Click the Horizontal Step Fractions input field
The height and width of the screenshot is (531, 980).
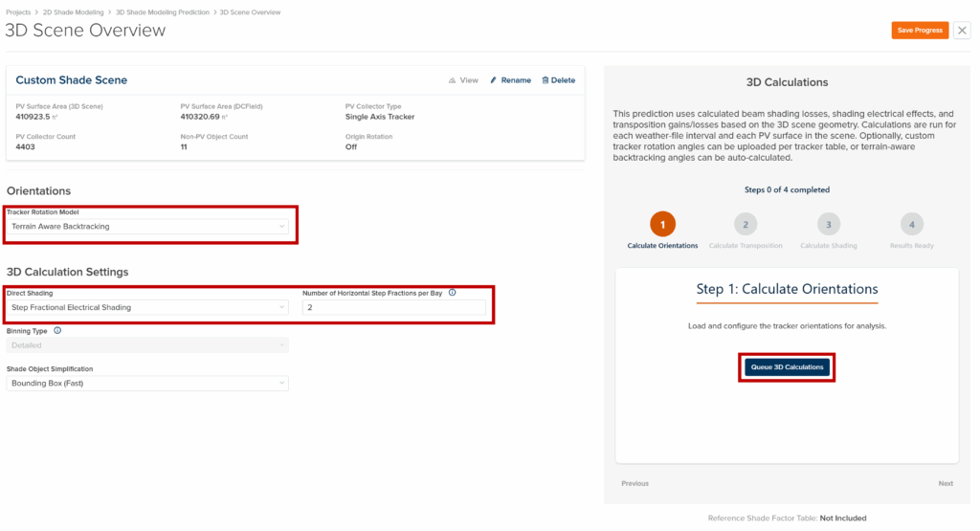coord(393,307)
